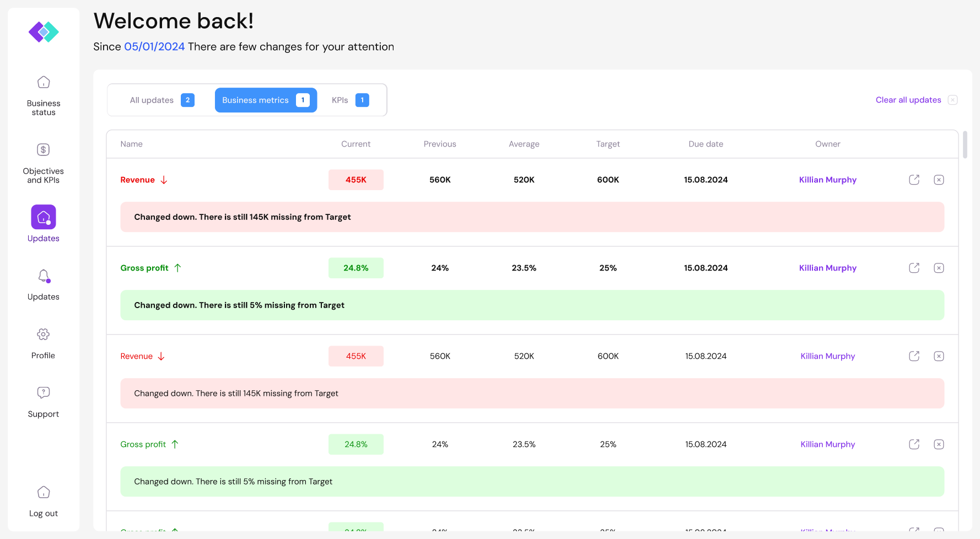The width and height of the screenshot is (980, 539).
Task: Click the app logo in the sidebar
Action: [x=44, y=32]
